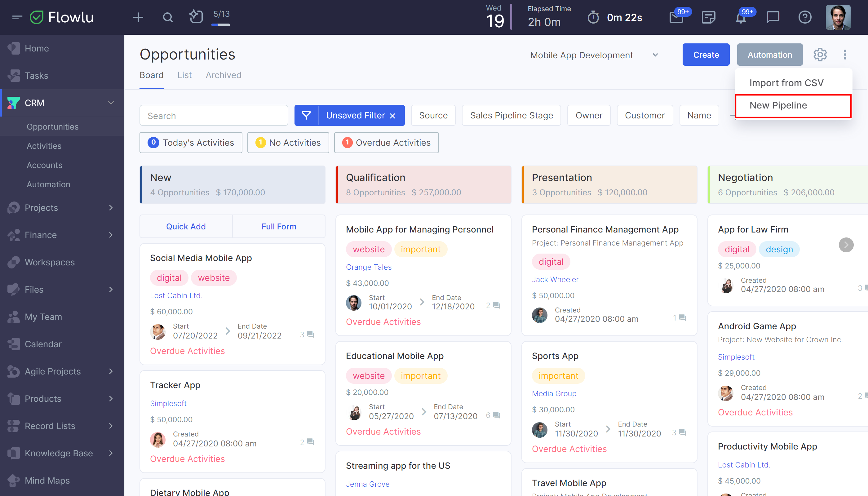Collapse sidebar with hamburger menu icon
Viewport: 868px width, 496px height.
coord(17,17)
